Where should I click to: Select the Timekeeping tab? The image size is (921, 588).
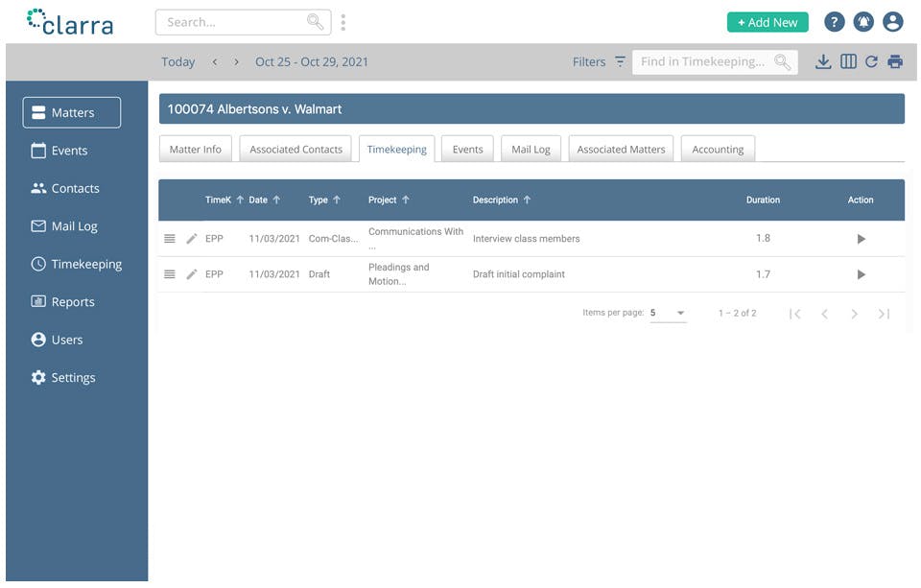coord(397,150)
